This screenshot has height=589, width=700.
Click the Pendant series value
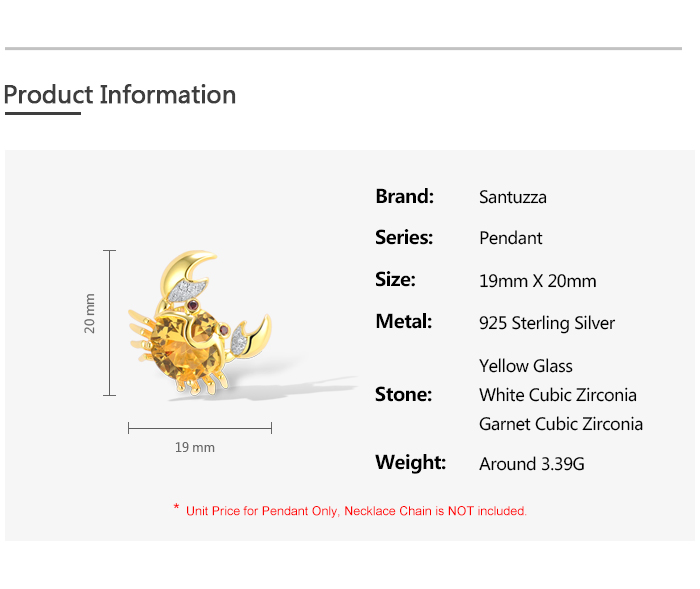tap(511, 238)
